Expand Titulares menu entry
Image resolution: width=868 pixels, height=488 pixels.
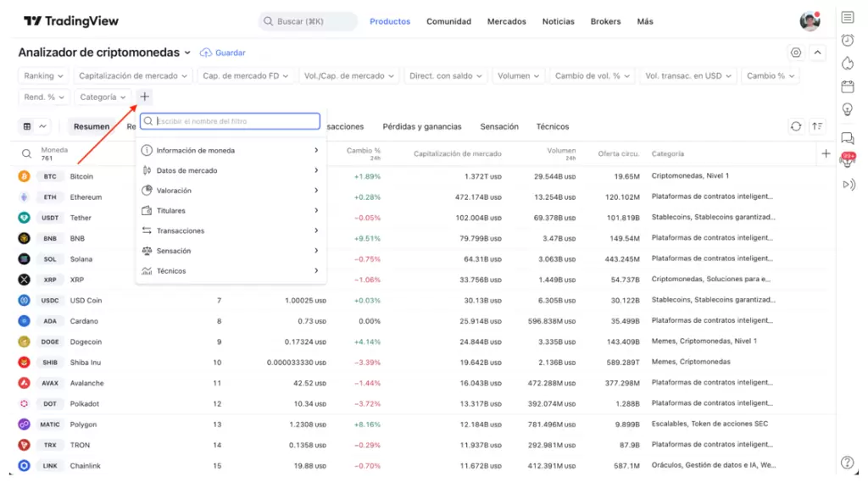click(231, 210)
